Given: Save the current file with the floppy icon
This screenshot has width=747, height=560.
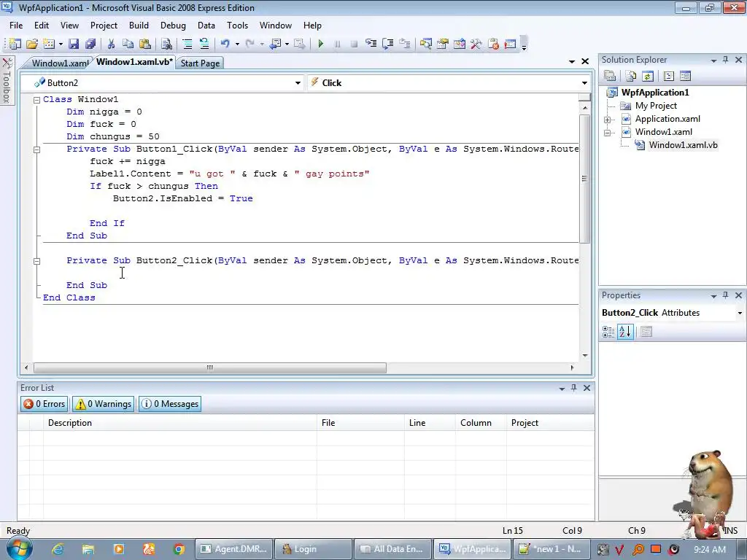Looking at the screenshot, I should click(74, 44).
